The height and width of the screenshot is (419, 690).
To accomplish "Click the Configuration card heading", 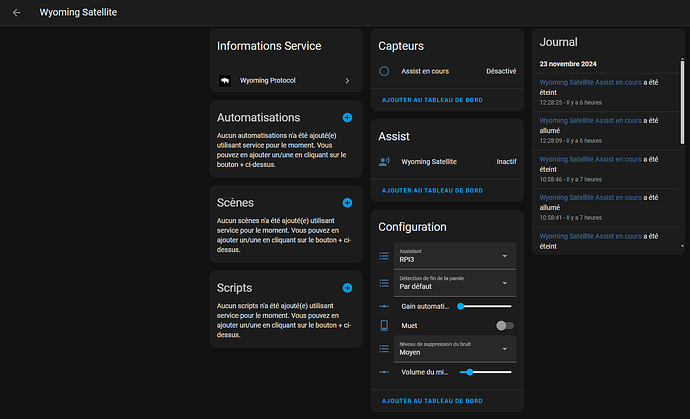I will (x=412, y=227).
